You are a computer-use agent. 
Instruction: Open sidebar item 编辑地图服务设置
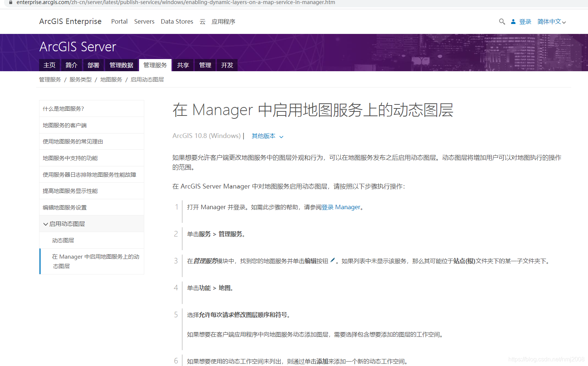pos(91,208)
